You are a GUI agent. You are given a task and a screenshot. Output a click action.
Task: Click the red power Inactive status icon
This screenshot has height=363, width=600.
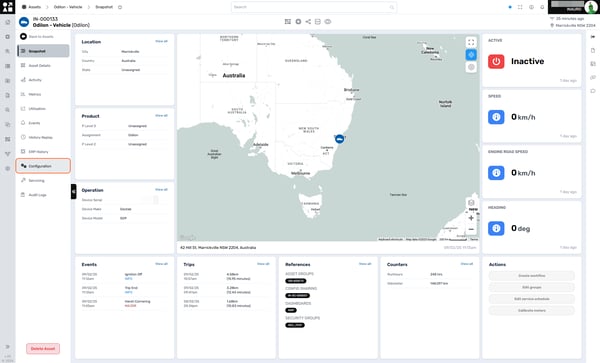[x=496, y=62]
